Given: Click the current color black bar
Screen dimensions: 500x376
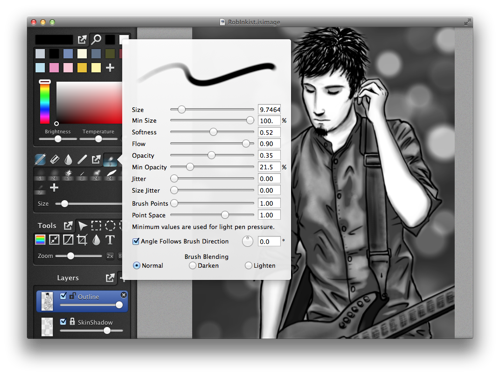Looking at the screenshot, I should (54, 40).
